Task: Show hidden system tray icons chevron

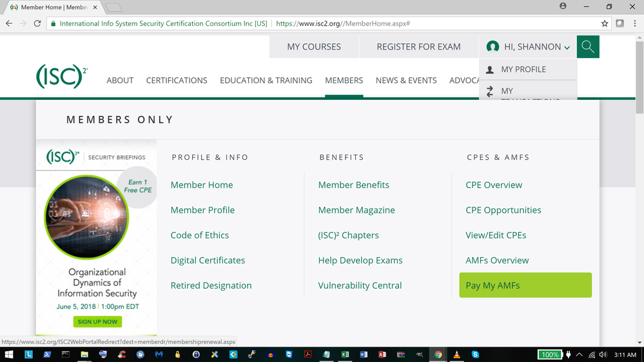Action: coord(579,354)
